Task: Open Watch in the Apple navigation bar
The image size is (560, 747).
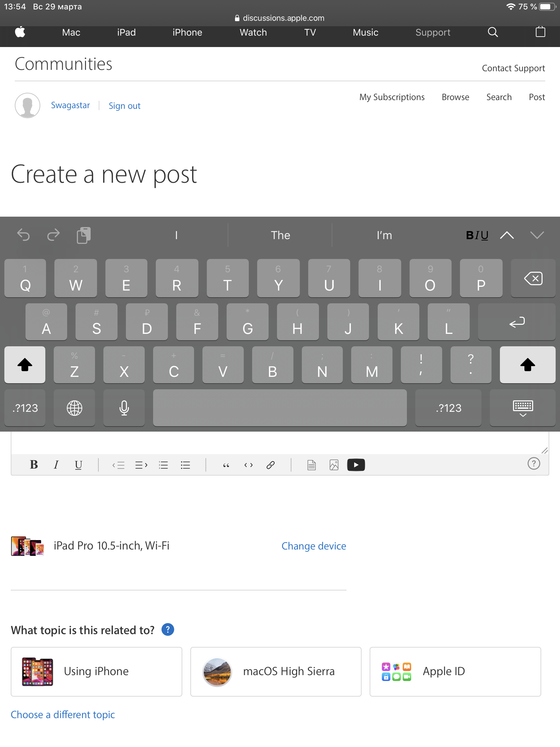Action: point(253,33)
